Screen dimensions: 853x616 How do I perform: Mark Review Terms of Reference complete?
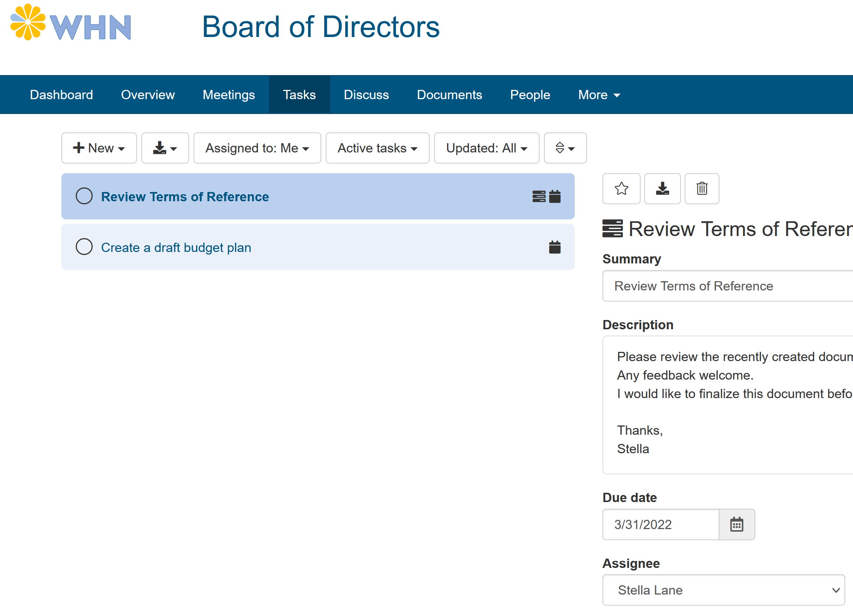tap(84, 196)
